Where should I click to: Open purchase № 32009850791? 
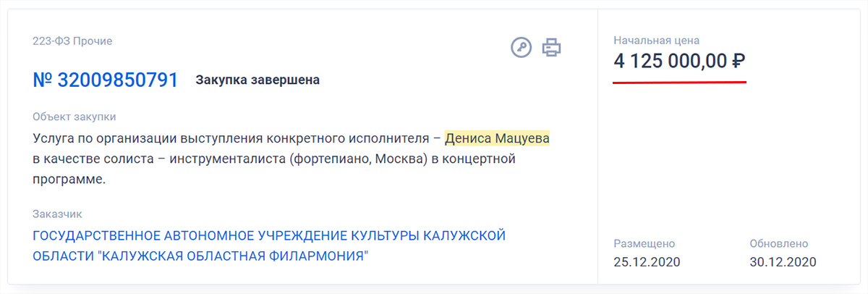click(106, 80)
